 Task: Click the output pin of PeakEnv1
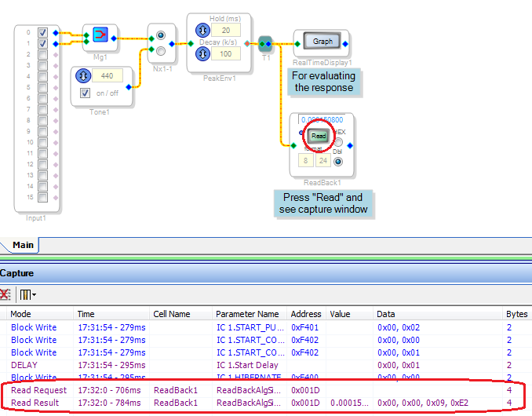247,43
